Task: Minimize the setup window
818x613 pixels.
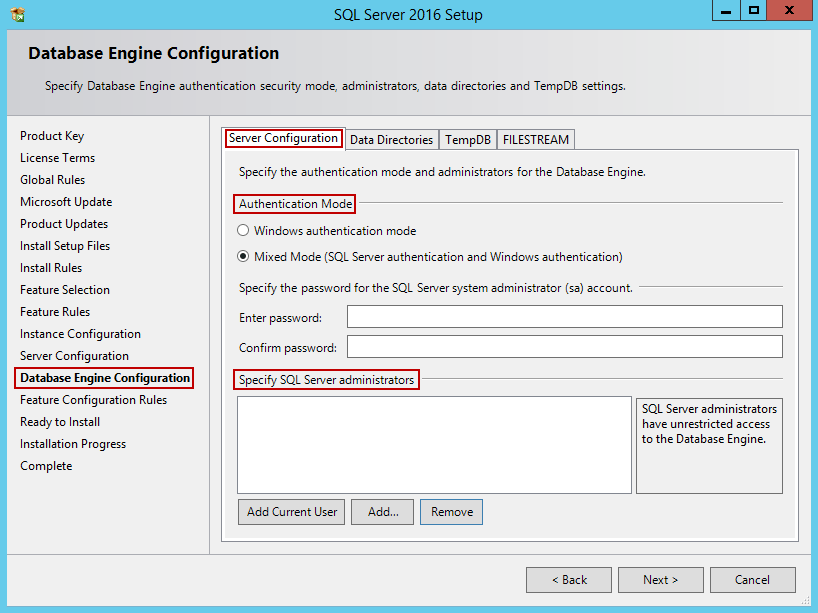Action: (727, 11)
